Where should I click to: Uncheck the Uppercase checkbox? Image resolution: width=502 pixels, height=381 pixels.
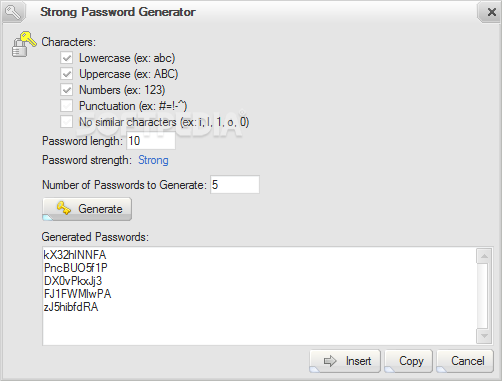click(x=67, y=74)
